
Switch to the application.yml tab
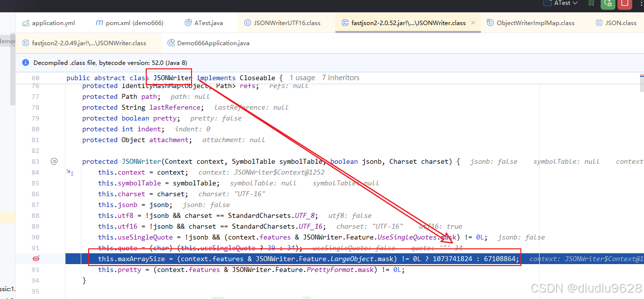click(48, 23)
